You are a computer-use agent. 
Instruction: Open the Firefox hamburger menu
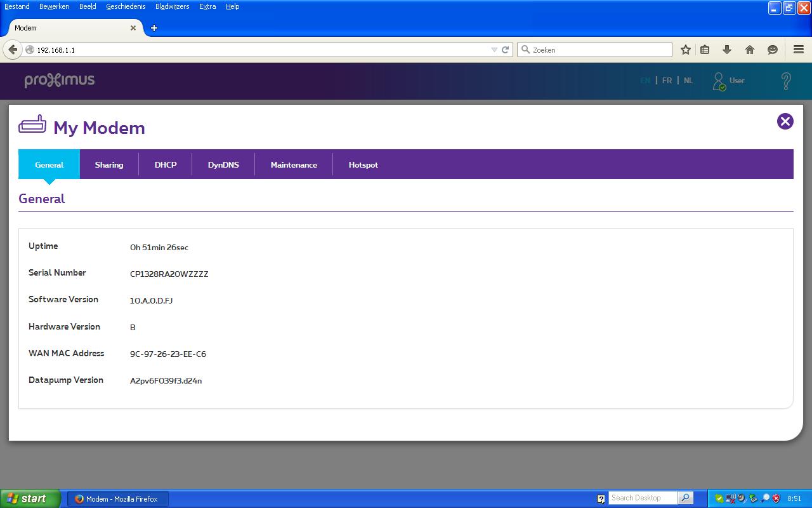coord(799,50)
